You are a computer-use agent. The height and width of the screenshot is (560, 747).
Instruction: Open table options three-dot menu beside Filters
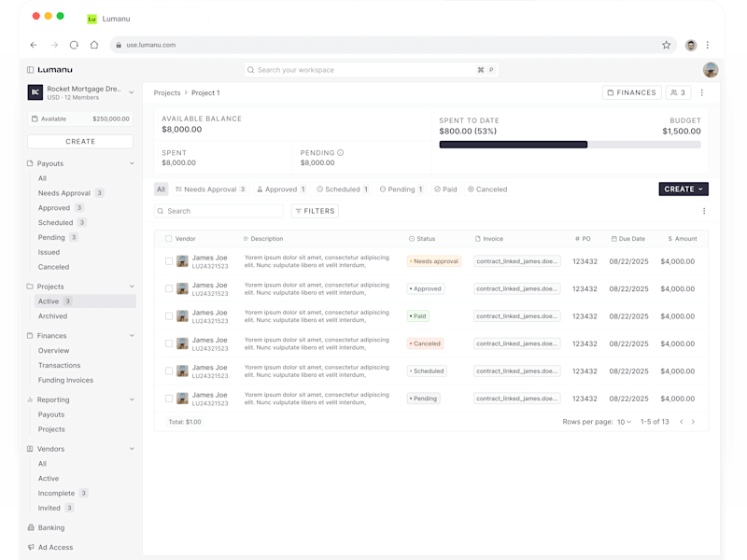tap(704, 211)
